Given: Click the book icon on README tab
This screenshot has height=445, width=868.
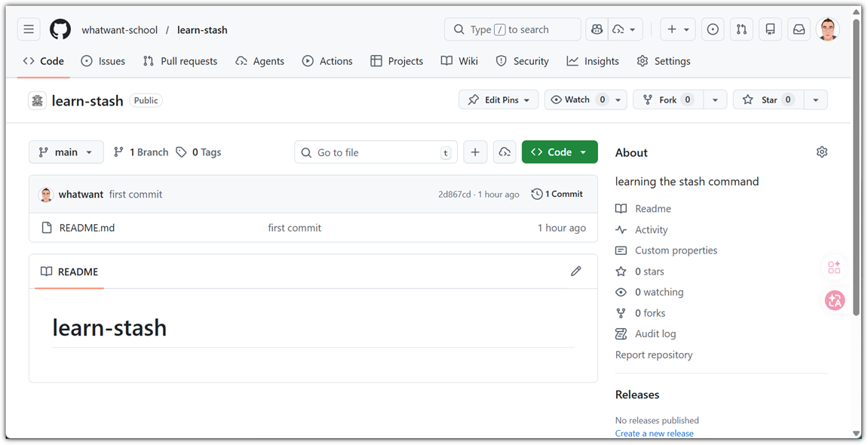Looking at the screenshot, I should click(x=47, y=272).
